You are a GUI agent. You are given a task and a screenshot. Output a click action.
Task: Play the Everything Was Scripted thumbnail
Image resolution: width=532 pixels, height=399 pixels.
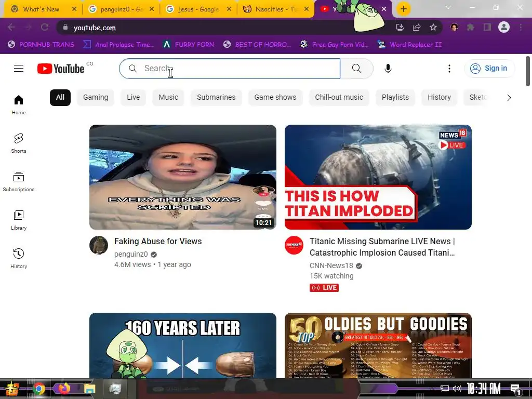(x=182, y=177)
